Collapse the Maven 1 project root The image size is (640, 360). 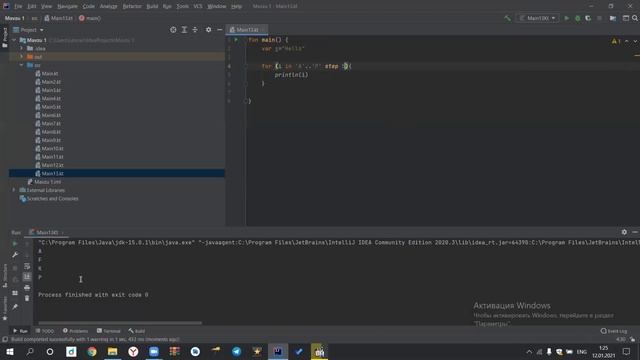point(14,40)
